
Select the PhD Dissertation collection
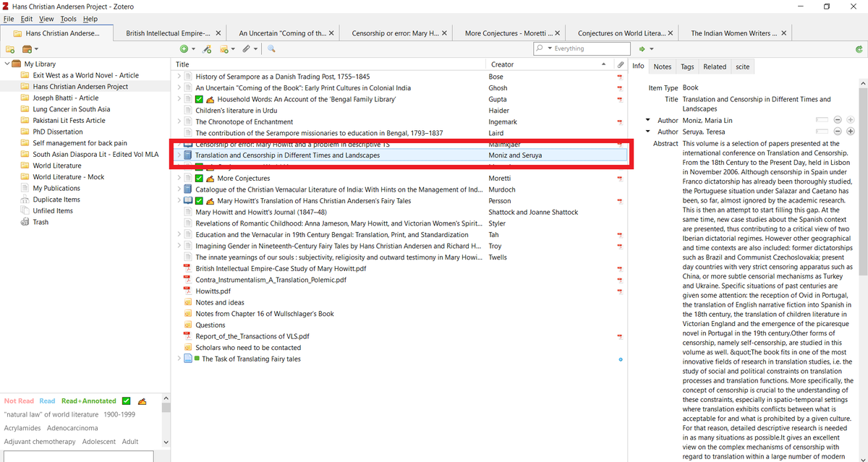coord(58,132)
